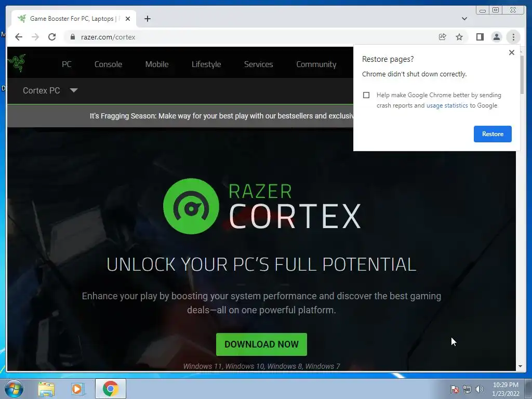The height and width of the screenshot is (399, 532).
Task: Open the usage statistics link
Action: pyautogui.click(x=447, y=105)
